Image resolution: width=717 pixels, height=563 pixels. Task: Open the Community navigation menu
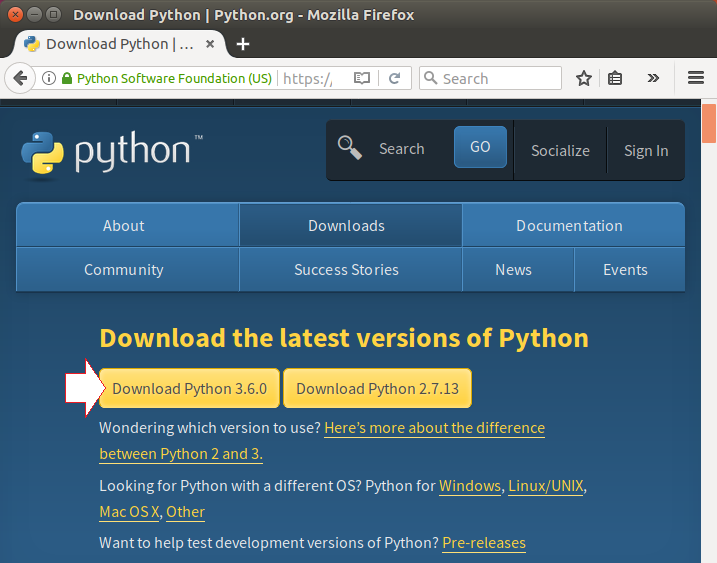coord(128,269)
